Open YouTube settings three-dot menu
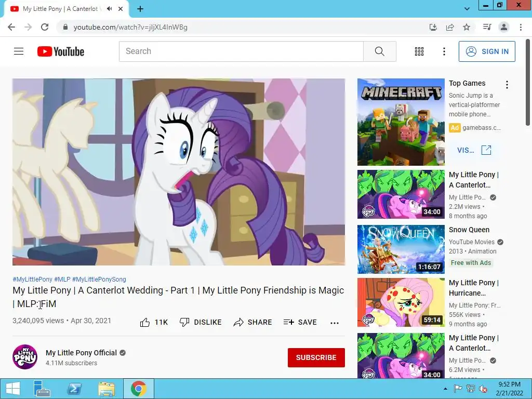532x399 pixels. 444,51
